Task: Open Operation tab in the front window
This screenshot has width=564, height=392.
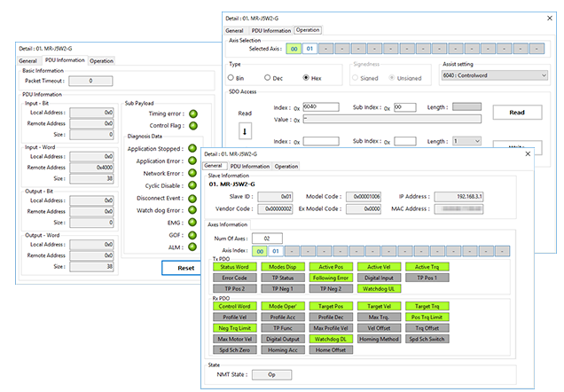Action: tap(286, 166)
